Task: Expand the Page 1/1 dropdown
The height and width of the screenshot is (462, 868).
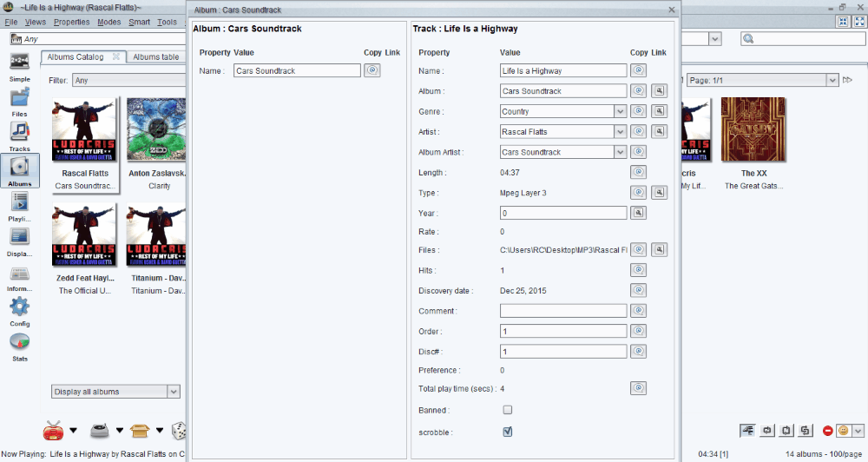Action: (832, 80)
